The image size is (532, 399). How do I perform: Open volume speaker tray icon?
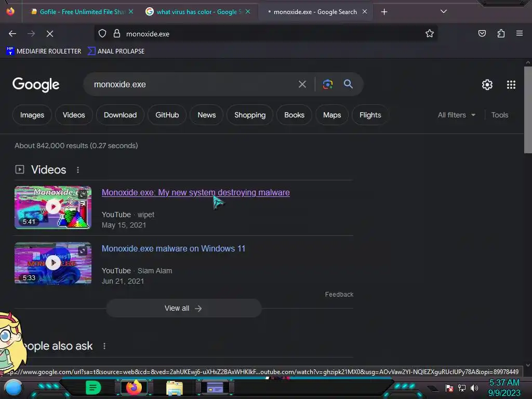click(x=474, y=388)
